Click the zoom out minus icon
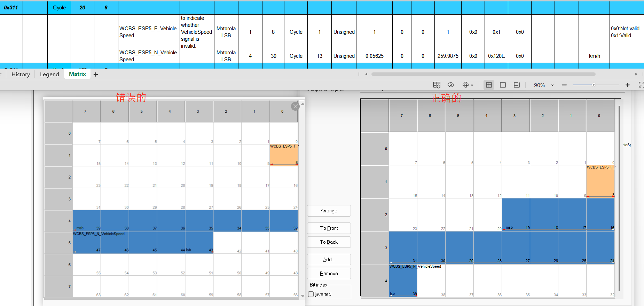 (x=564, y=85)
